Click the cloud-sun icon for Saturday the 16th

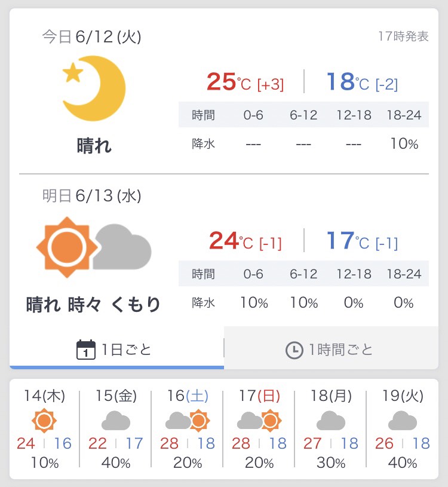(187, 421)
